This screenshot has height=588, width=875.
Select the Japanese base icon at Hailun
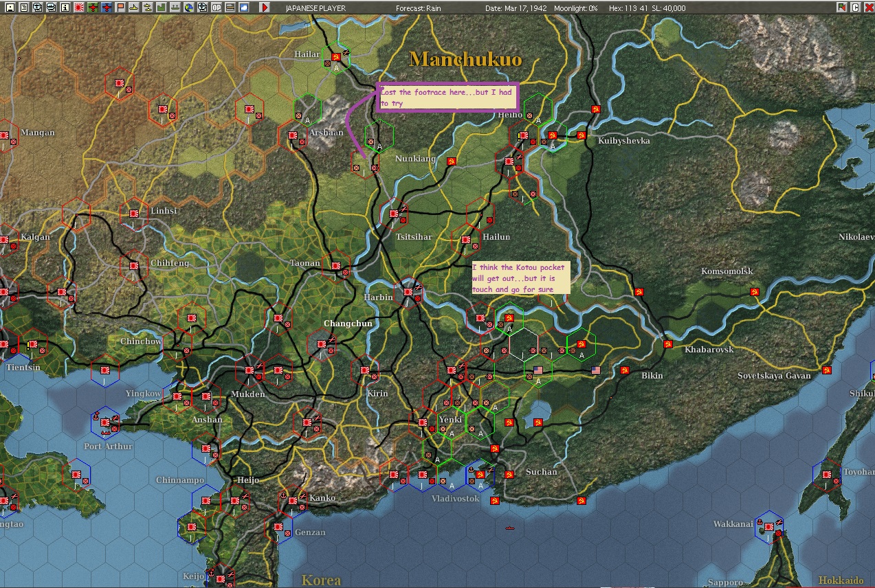point(465,240)
